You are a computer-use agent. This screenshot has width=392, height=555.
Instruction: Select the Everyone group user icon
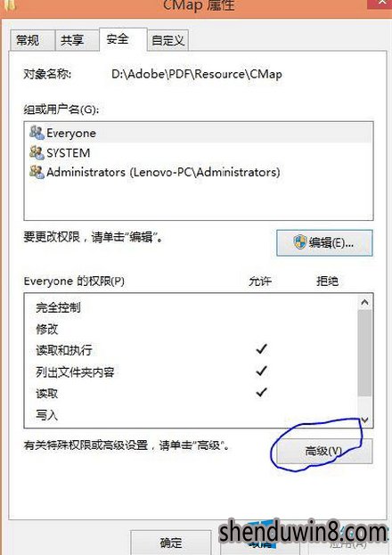coord(37,133)
